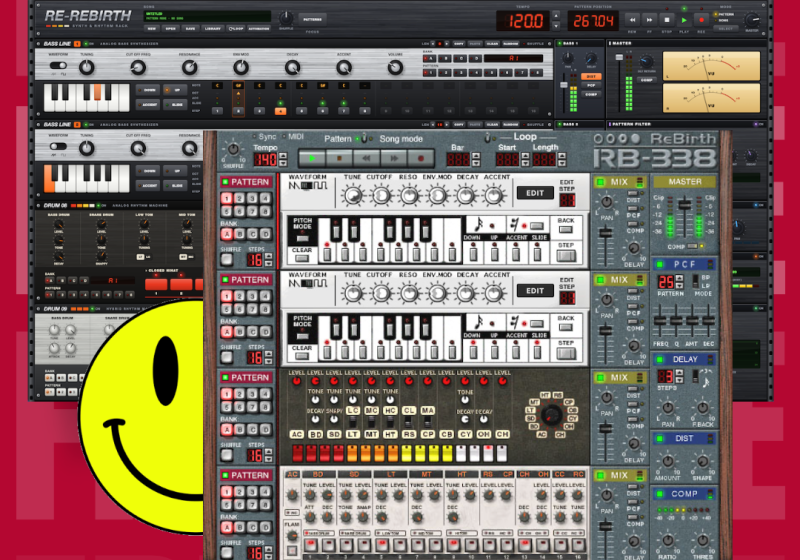Viewport: 800px width, 560px height.
Task: Click STEP on first synth
Action: point(566,256)
